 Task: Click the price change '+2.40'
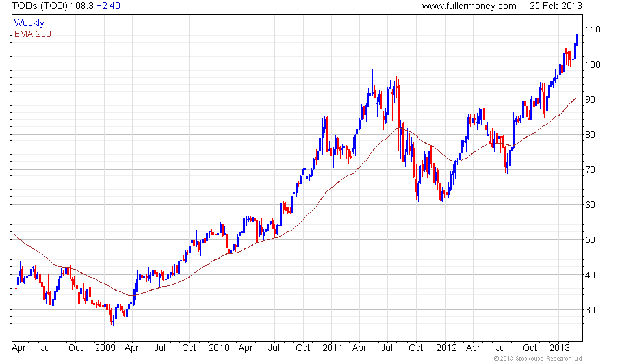tap(108, 6)
